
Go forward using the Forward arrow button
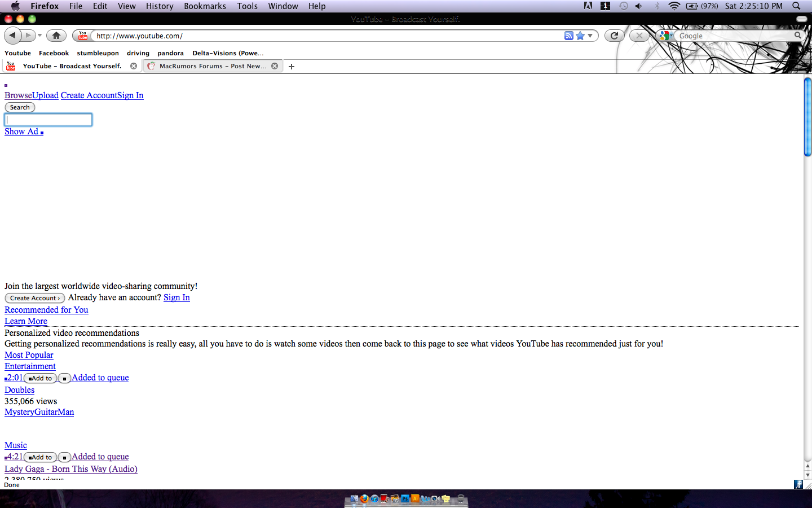pyautogui.click(x=28, y=36)
